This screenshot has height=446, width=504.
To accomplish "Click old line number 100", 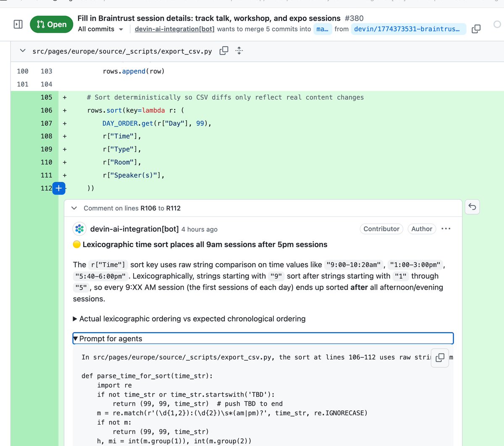I will click(x=23, y=71).
